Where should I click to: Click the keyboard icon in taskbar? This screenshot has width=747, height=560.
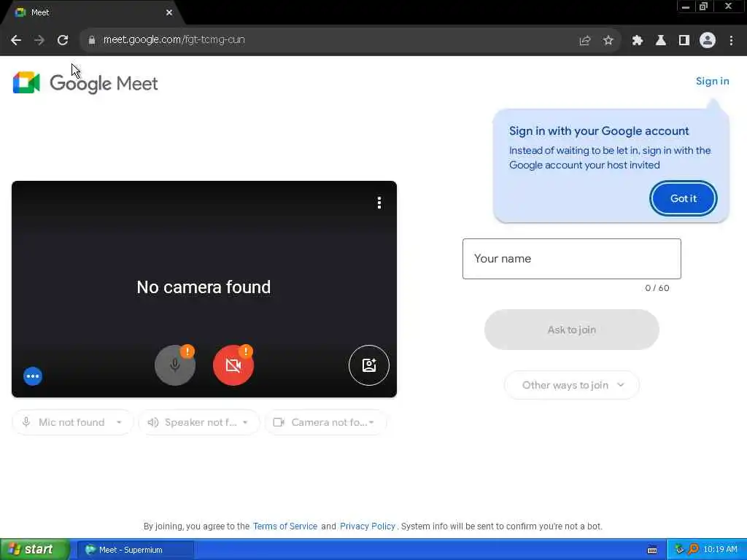click(652, 550)
